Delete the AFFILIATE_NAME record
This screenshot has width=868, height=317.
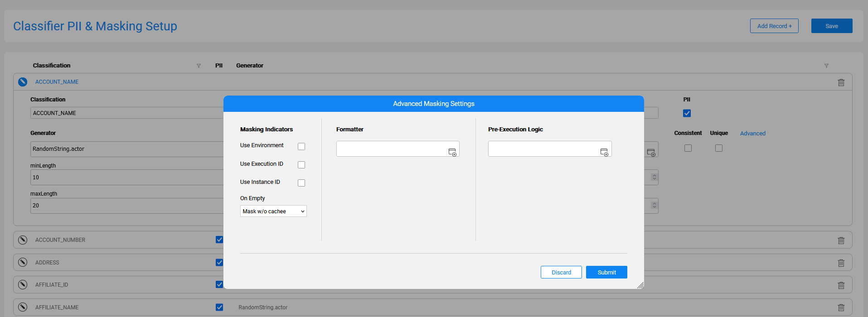click(x=841, y=307)
